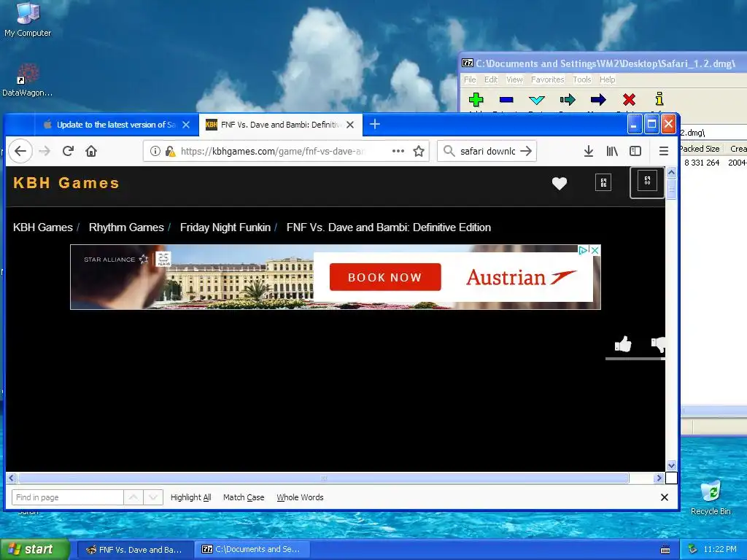Click the horizontal scrollbar right arrow
The height and width of the screenshot is (560, 747).
tap(659, 478)
